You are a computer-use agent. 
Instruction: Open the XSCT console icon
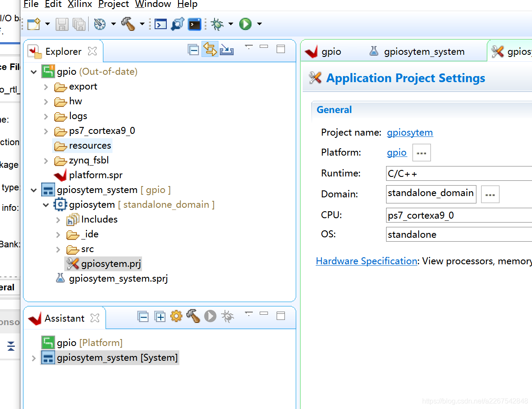(161, 24)
